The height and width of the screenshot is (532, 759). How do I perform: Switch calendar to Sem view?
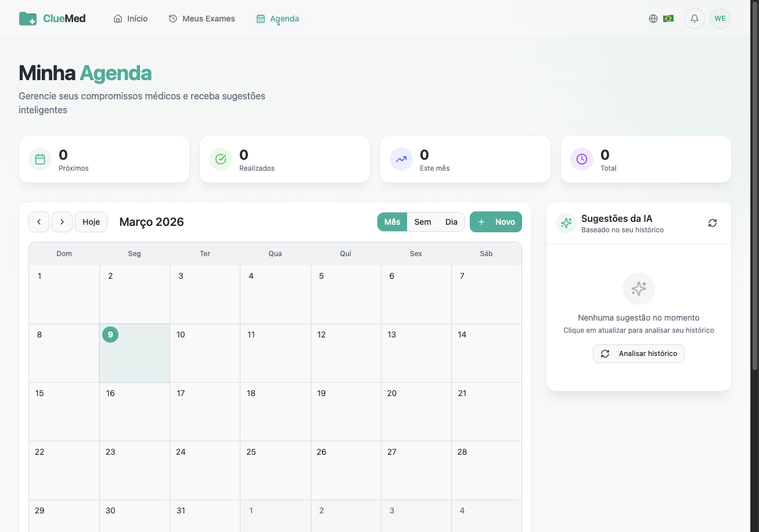(423, 222)
